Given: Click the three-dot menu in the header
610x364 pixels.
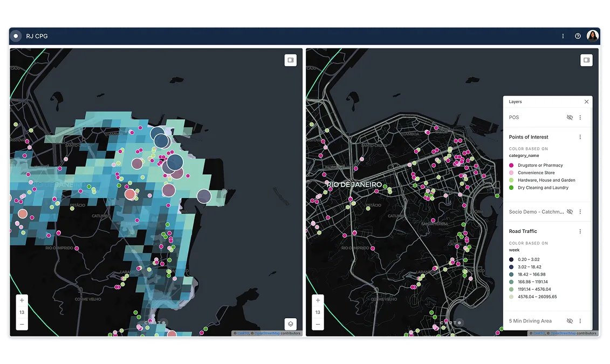Looking at the screenshot, I should point(563,36).
